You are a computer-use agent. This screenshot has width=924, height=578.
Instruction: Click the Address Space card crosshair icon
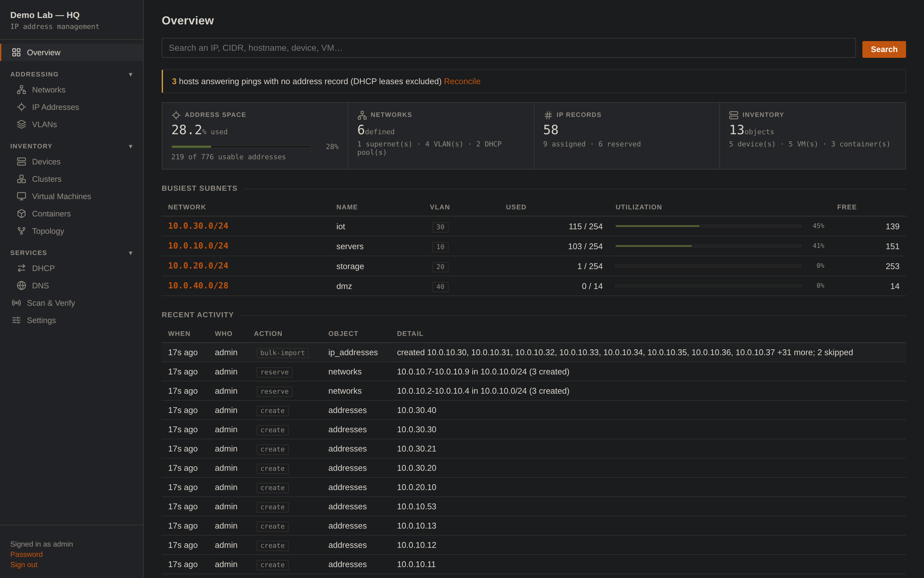(x=176, y=115)
